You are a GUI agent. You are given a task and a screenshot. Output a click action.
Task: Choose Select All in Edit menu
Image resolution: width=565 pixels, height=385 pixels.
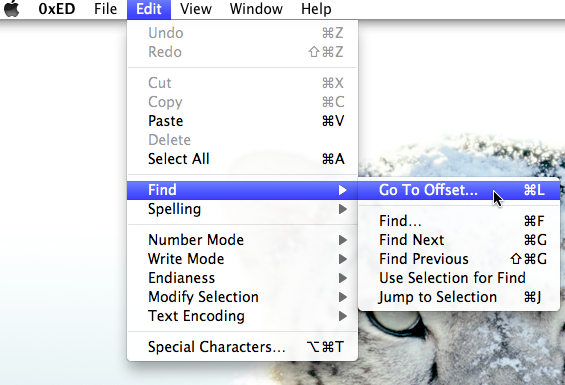pyautogui.click(x=243, y=159)
